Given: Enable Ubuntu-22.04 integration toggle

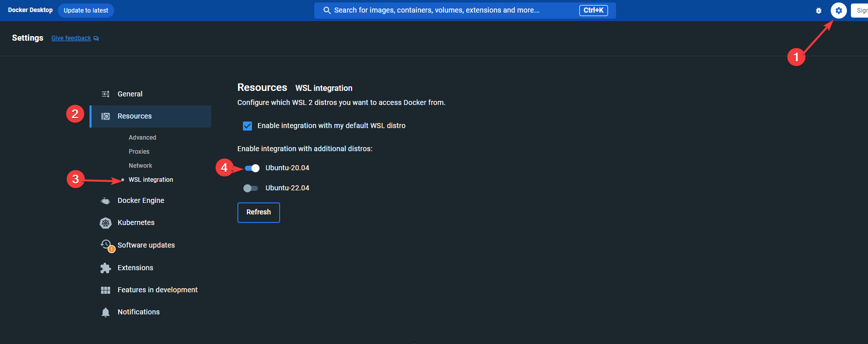Looking at the screenshot, I should [250, 188].
